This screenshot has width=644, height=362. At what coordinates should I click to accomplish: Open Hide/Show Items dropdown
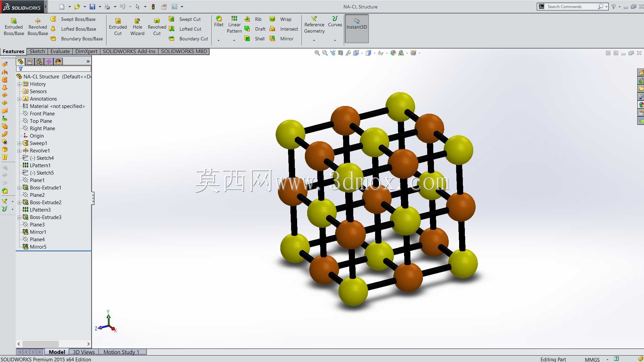[x=387, y=53]
